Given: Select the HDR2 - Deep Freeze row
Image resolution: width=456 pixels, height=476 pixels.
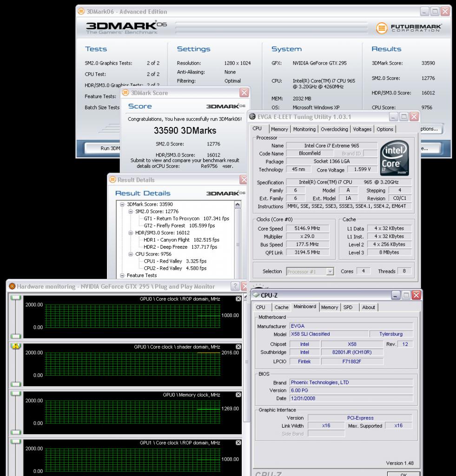Looking at the screenshot, I should 180,247.
